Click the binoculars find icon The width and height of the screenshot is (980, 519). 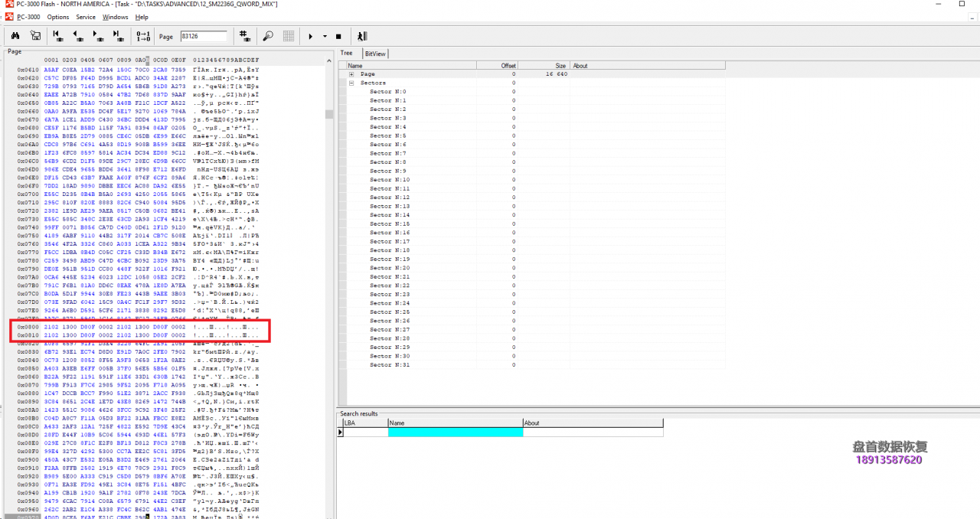coord(15,36)
